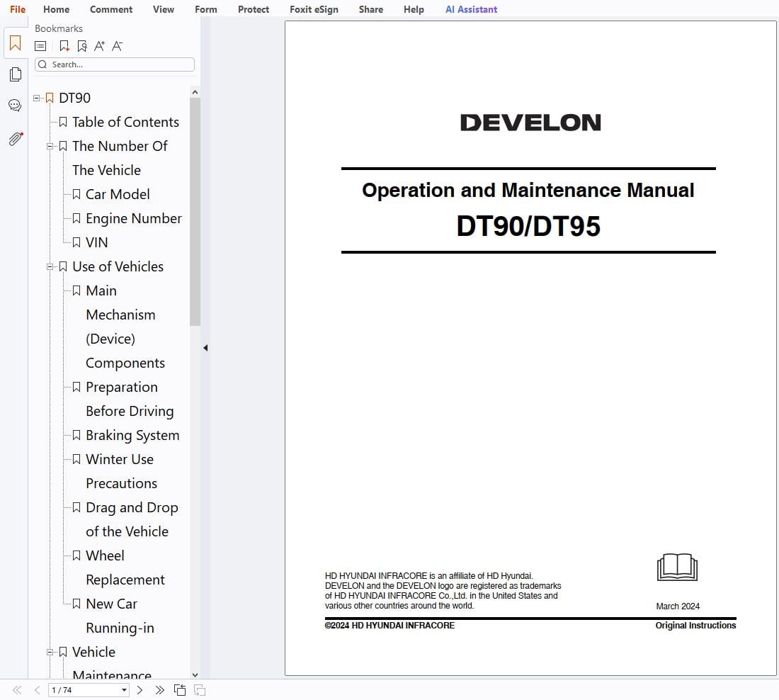Click the bookmarks panel scrollbar thumb
The image size is (779, 700).
pos(195,212)
